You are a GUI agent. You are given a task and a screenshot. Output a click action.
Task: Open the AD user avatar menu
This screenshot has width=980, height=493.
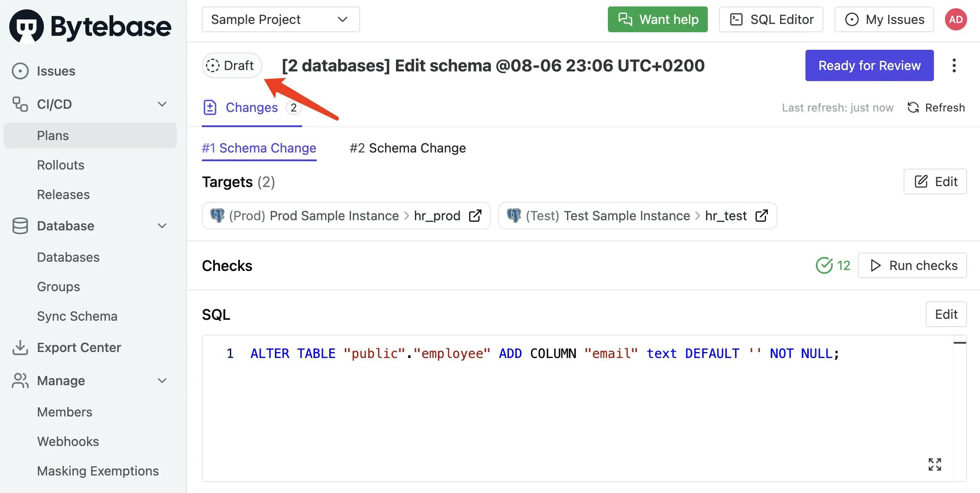click(956, 19)
